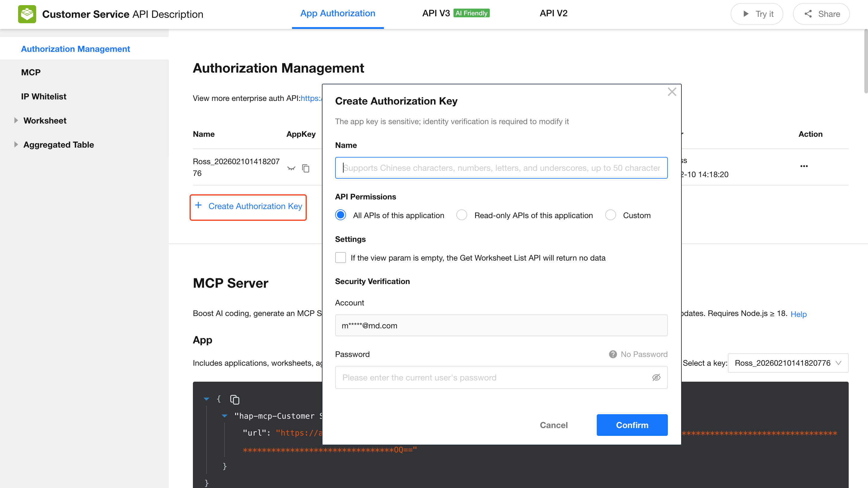868x488 pixels.
Task: Confirm creating the authorization key
Action: point(632,425)
